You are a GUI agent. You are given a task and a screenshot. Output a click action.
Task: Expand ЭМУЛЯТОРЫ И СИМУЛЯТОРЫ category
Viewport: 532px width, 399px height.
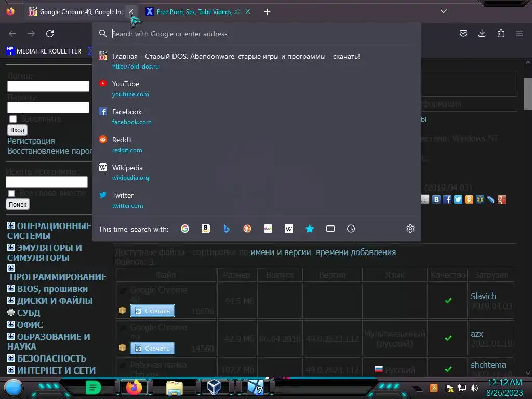point(11,247)
